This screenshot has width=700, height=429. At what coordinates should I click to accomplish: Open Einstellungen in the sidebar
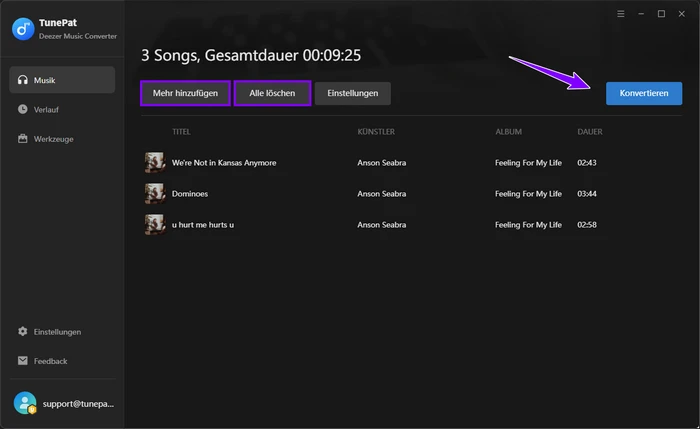62,332
